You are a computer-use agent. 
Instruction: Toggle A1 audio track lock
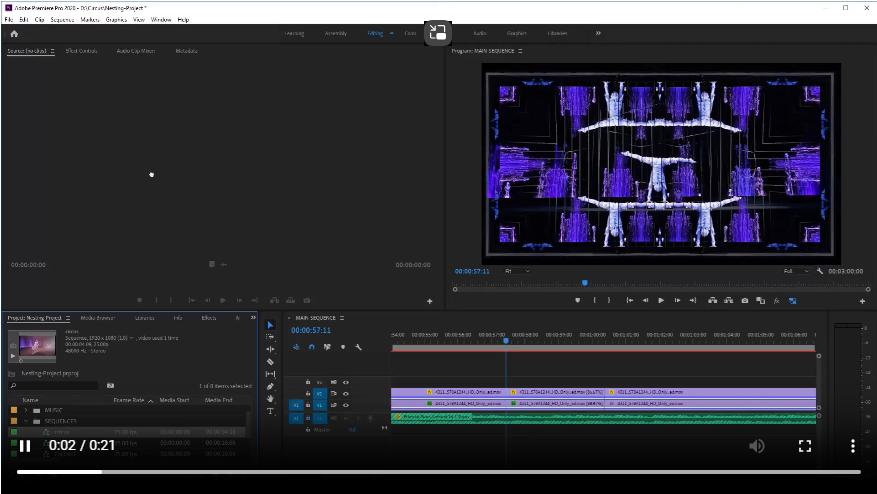(308, 418)
